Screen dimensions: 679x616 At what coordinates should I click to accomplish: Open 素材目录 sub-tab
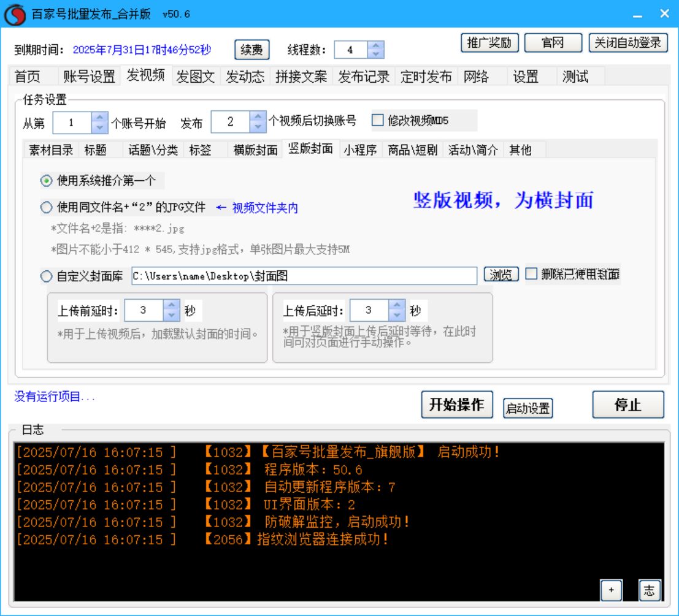point(51,150)
